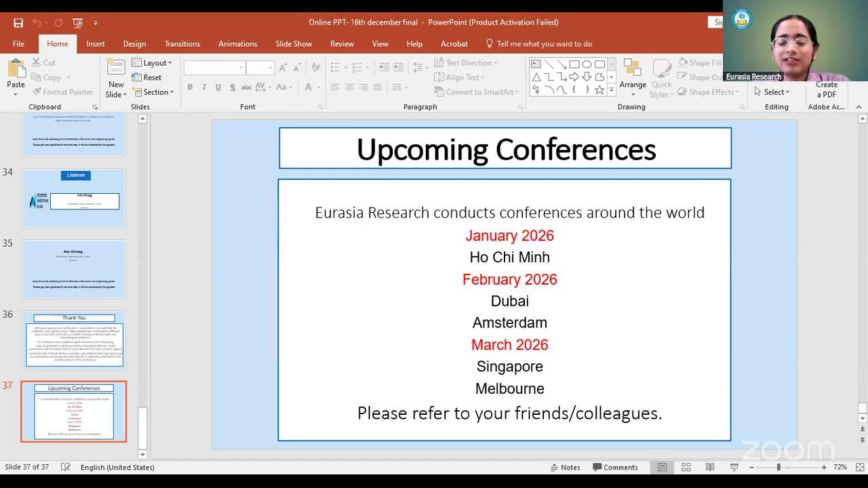Image resolution: width=868 pixels, height=488 pixels.
Task: Switch to the Transitions tab
Action: pos(182,43)
